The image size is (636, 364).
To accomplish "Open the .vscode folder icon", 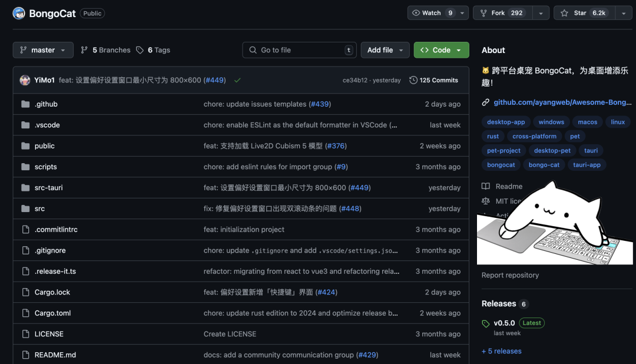I will [x=25, y=125].
